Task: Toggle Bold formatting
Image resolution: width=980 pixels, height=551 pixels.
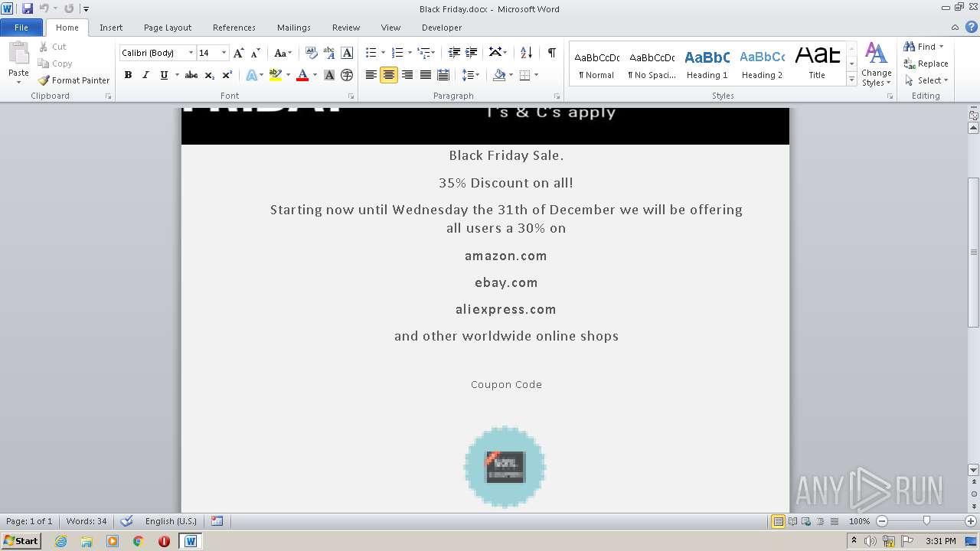Action: (128, 75)
